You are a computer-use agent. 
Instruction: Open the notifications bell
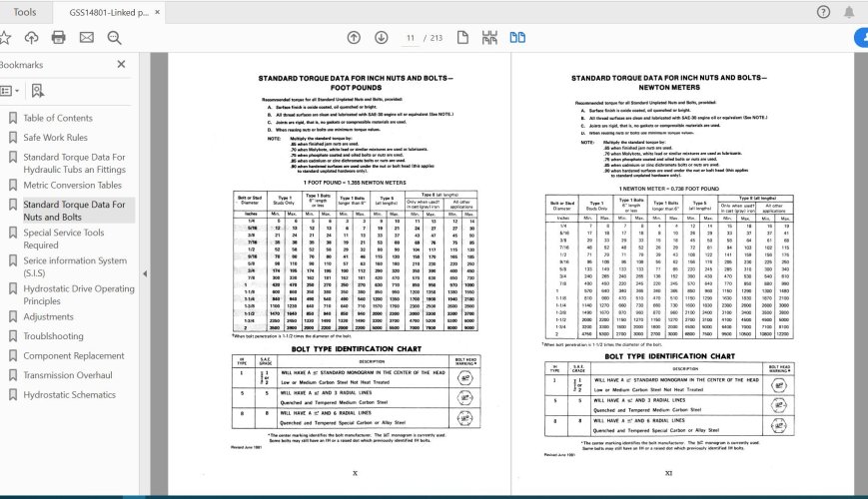pos(849,12)
